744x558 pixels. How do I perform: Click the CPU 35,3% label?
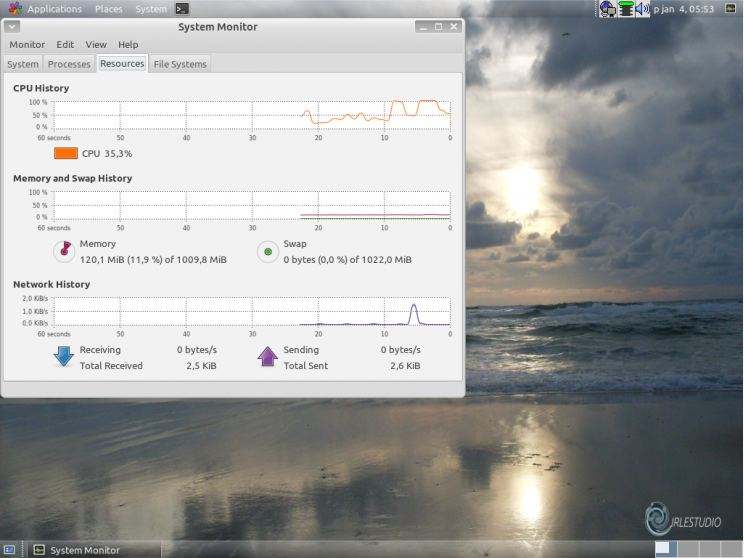click(x=107, y=153)
